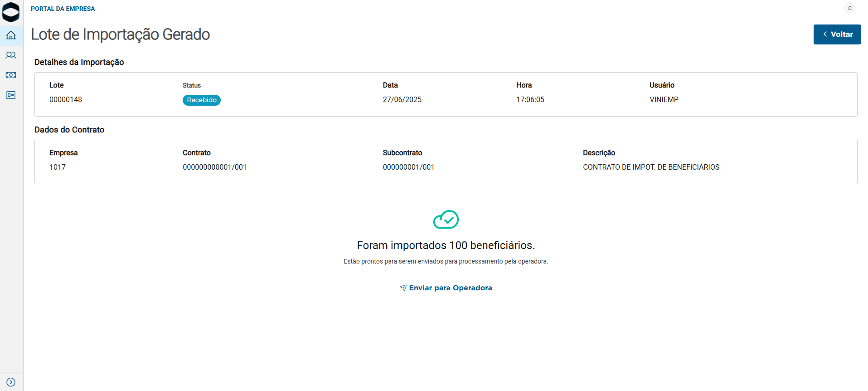Open the banknote financial icon

[11, 75]
